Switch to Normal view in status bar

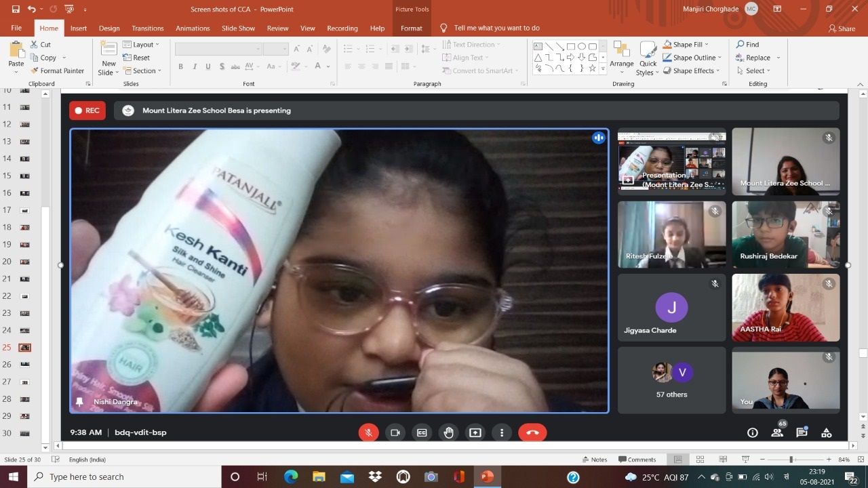(x=677, y=460)
